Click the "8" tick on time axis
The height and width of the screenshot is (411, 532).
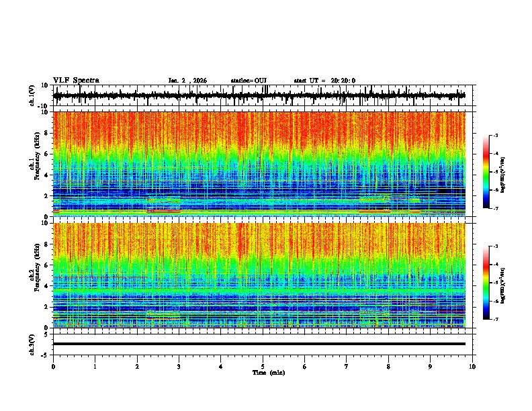coord(388,367)
